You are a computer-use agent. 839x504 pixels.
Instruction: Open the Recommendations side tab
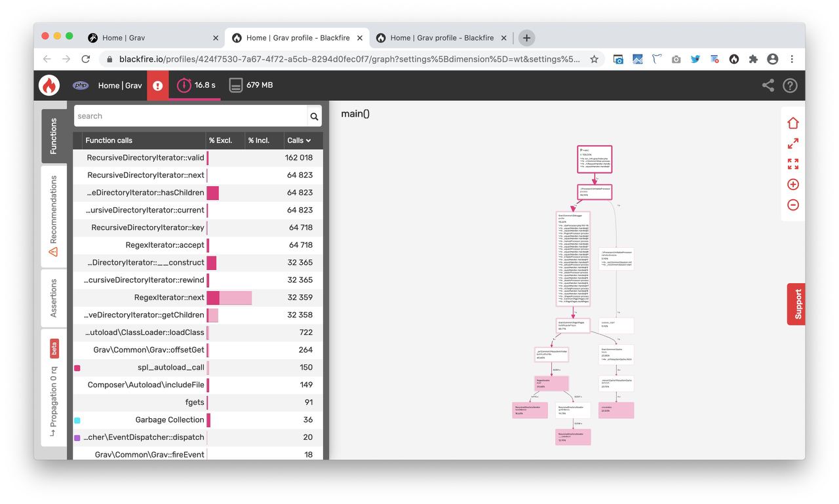coord(54,216)
